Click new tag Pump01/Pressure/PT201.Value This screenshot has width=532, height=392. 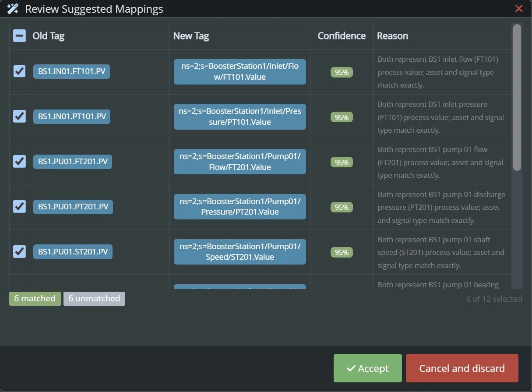[240, 207]
